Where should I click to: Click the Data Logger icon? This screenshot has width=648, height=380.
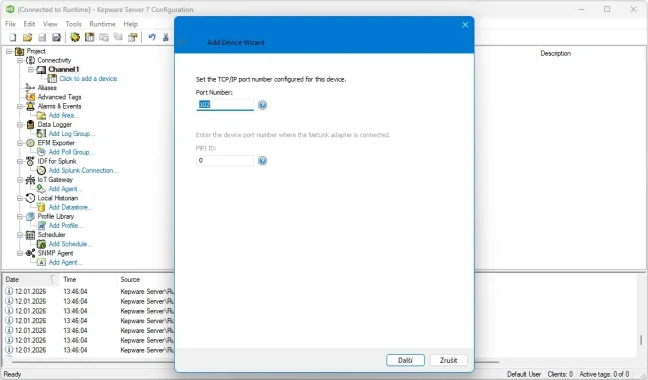tap(30, 124)
